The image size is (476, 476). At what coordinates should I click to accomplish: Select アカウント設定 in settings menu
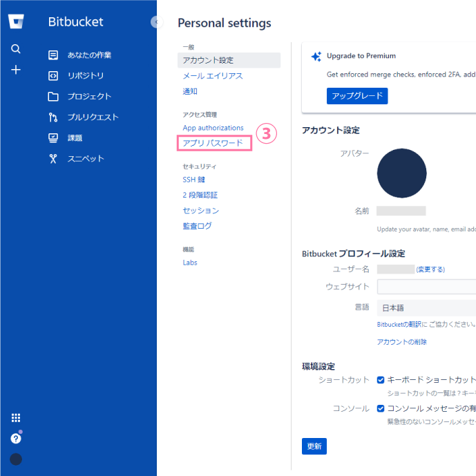pos(229,60)
